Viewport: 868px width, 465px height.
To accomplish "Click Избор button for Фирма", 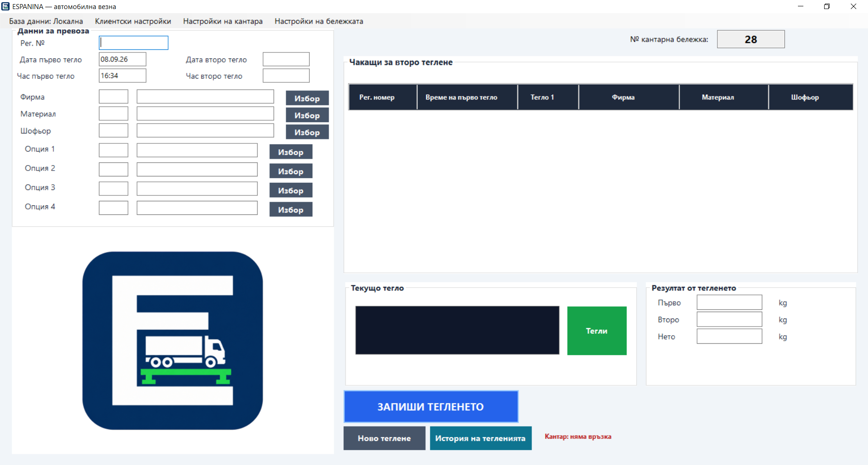I will pyautogui.click(x=307, y=98).
